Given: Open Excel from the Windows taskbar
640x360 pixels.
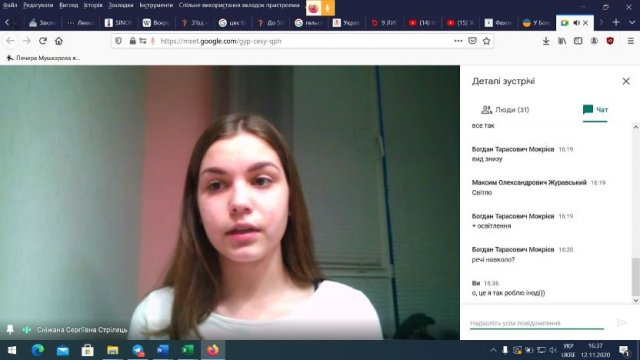Looking at the screenshot, I should pyautogui.click(x=187, y=350).
